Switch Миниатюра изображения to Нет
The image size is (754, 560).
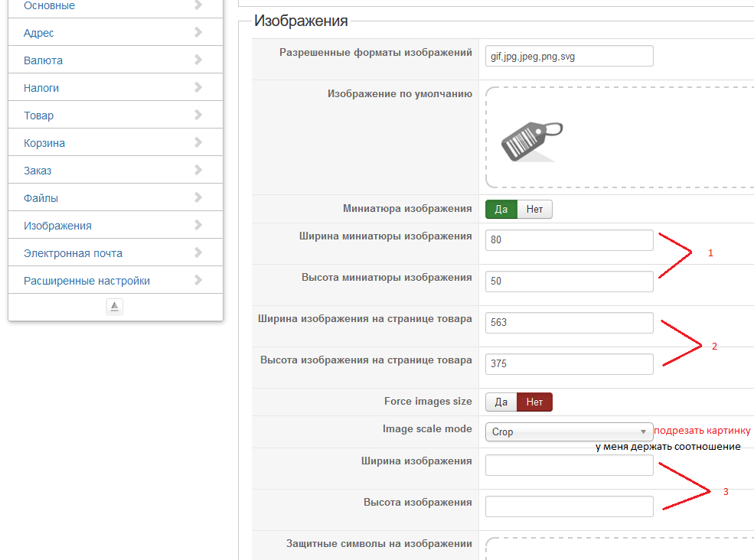(x=535, y=210)
